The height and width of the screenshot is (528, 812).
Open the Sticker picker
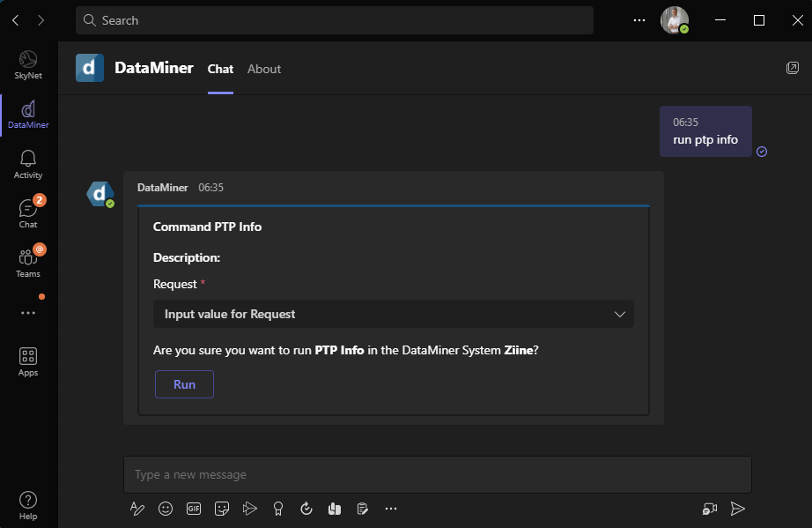(222, 509)
